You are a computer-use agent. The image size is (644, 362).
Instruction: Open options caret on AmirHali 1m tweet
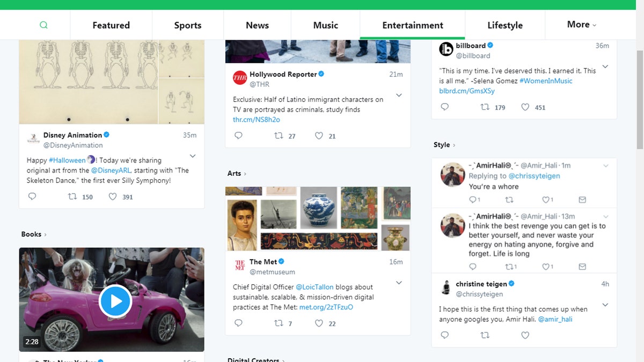pyautogui.click(x=606, y=166)
